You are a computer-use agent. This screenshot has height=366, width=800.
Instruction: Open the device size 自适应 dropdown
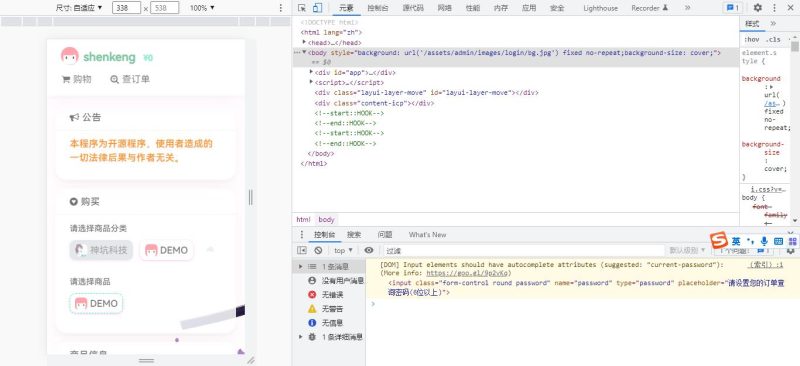pyautogui.click(x=79, y=8)
